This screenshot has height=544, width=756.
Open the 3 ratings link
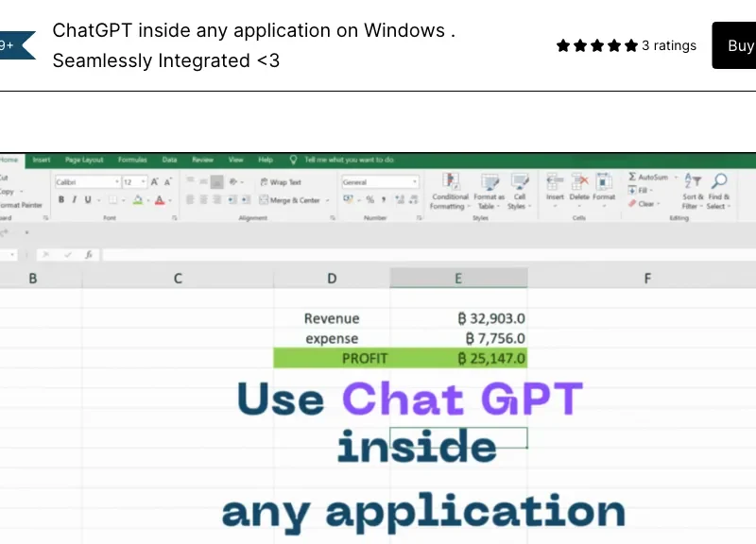click(x=669, y=45)
